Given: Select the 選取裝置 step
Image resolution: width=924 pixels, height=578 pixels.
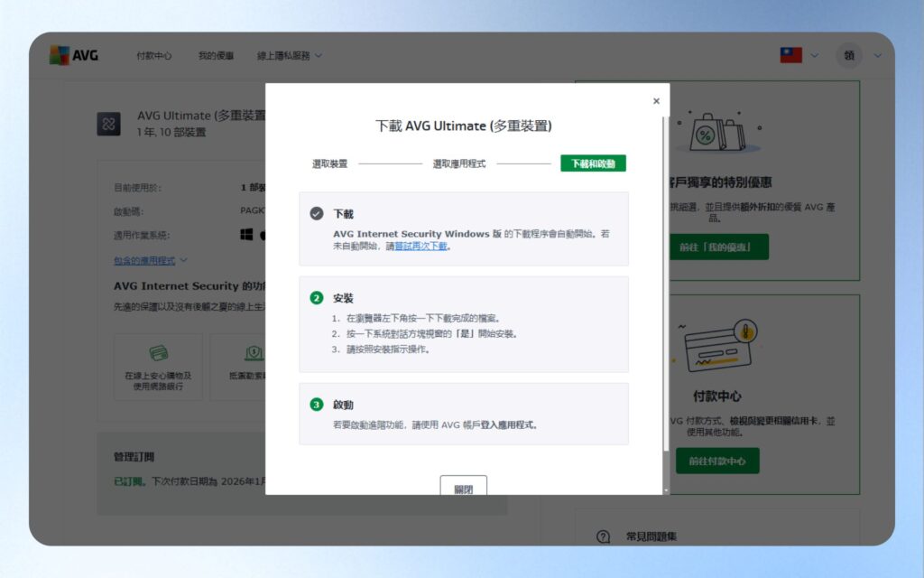Looking at the screenshot, I should tap(330, 164).
